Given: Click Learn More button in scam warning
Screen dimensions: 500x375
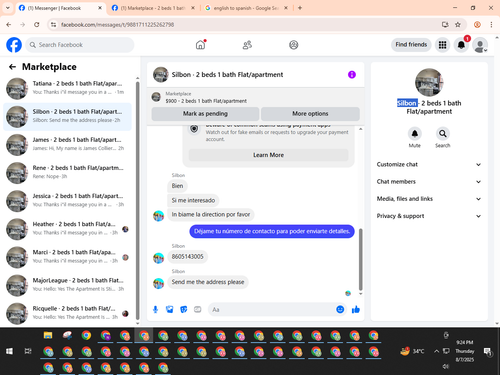Looking at the screenshot, I should tap(268, 155).
